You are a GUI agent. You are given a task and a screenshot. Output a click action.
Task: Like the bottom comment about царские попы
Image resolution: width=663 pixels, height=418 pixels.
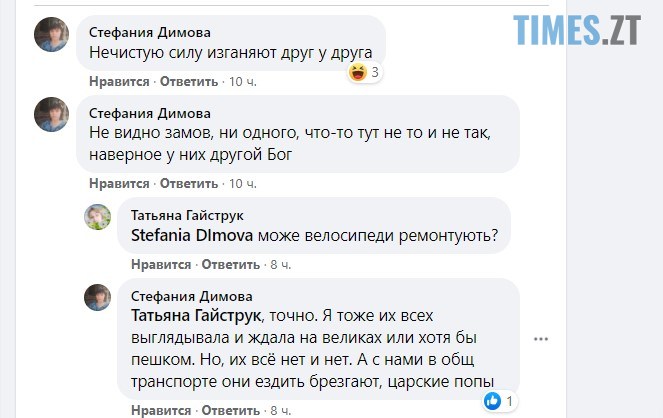162,410
